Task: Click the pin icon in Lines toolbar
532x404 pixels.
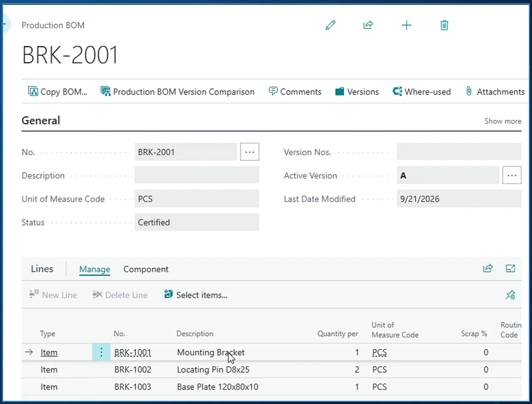Action: tap(510, 295)
